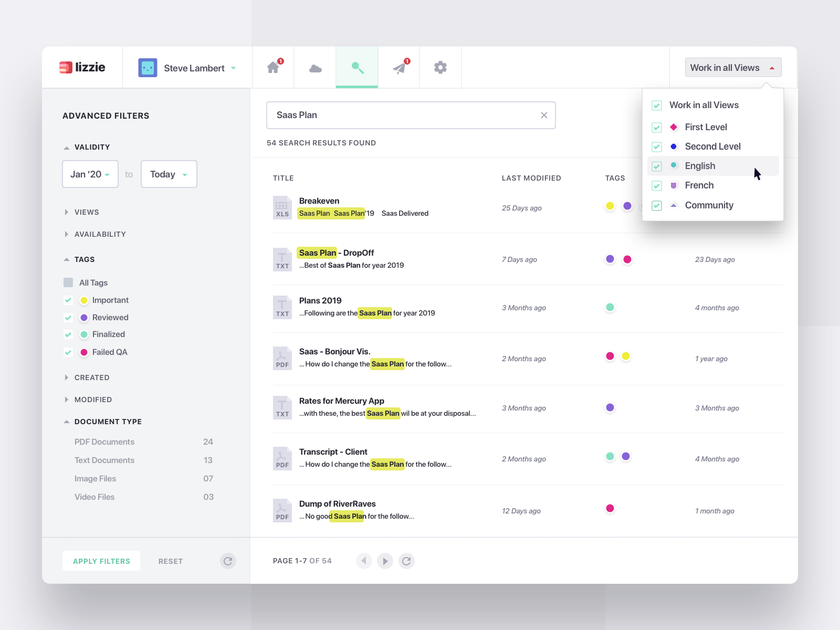This screenshot has height=630, width=840.
Task: Click the lizzie logo icon
Action: 66,67
